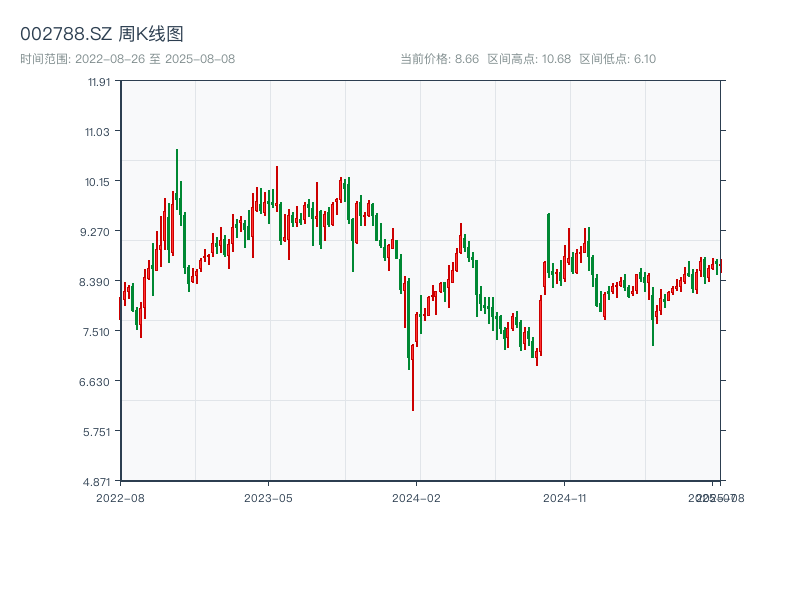Click the 11.91 price axis label
Screen dimensions: 800x600
[x=98, y=82]
